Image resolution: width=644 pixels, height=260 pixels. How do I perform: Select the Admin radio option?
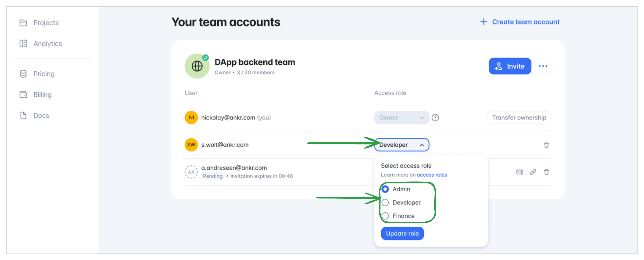click(x=385, y=189)
